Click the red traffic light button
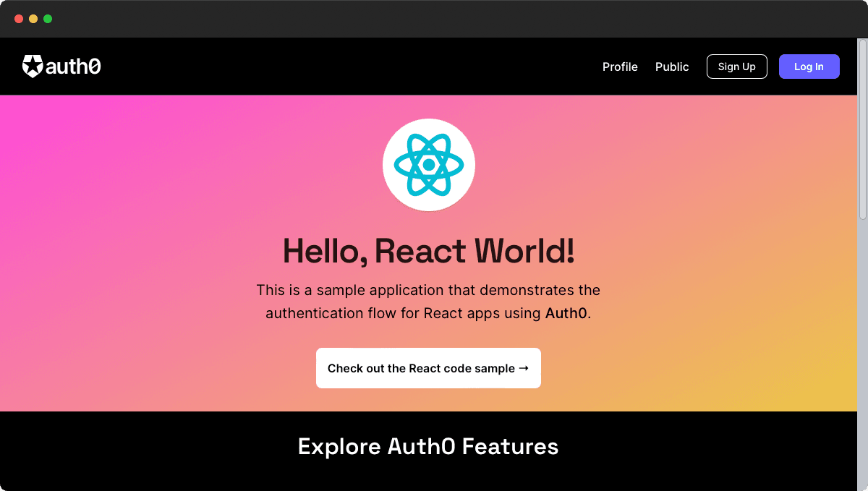The width and height of the screenshot is (868, 491). click(19, 19)
